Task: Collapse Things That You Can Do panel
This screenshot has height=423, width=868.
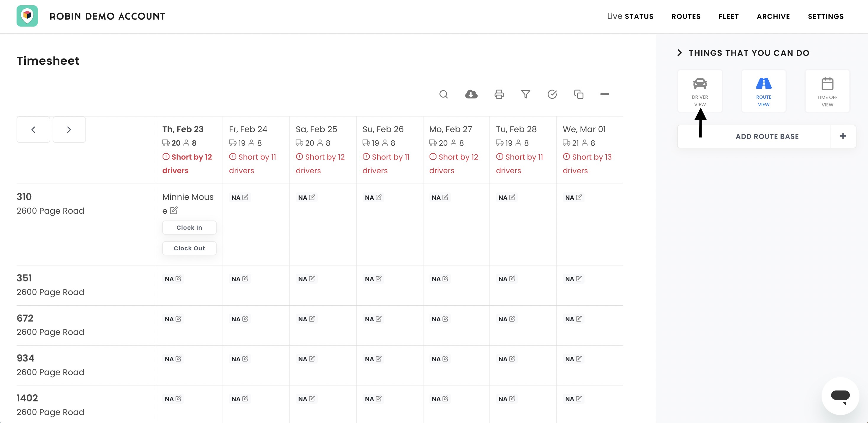Action: tap(679, 53)
